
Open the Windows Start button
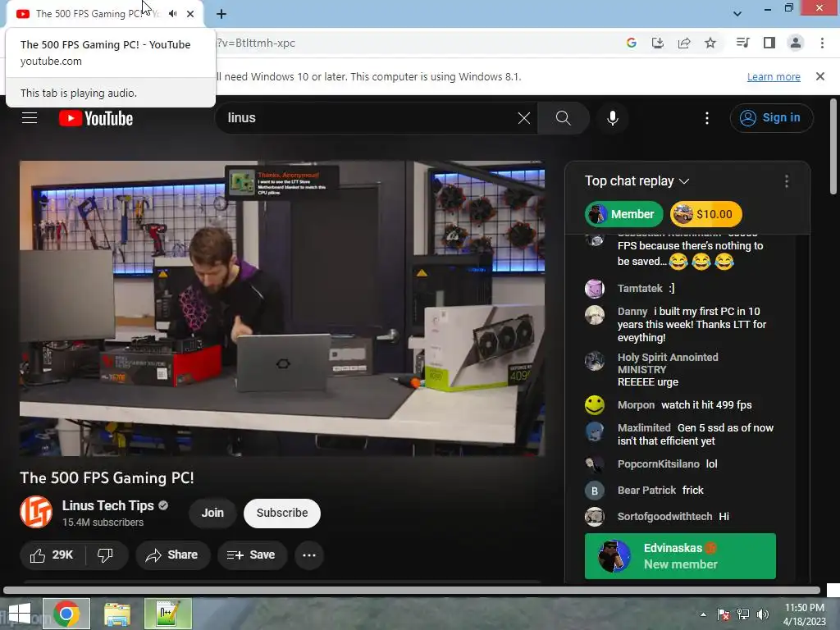click(20, 614)
